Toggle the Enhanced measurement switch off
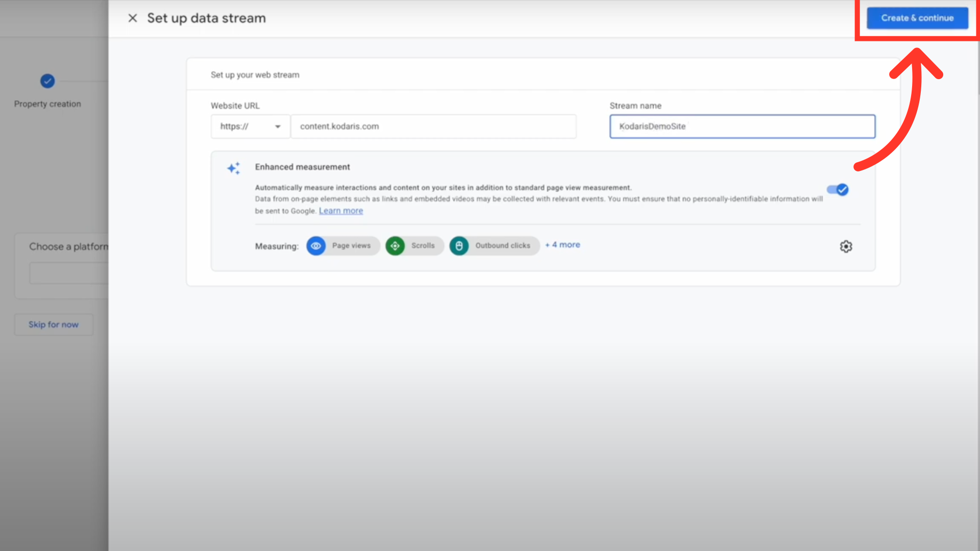980x551 pixels. [x=838, y=190]
